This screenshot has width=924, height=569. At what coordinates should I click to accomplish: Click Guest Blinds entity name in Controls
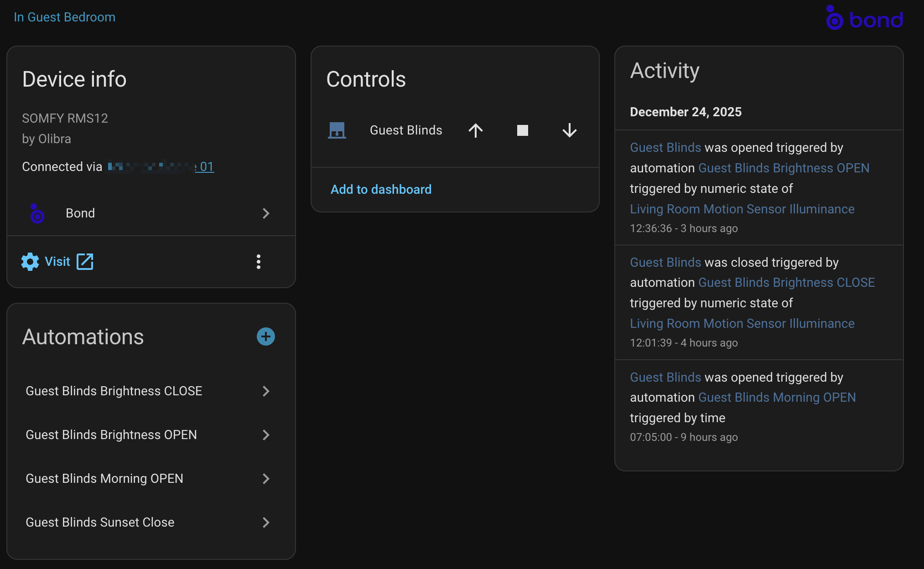pyautogui.click(x=406, y=130)
